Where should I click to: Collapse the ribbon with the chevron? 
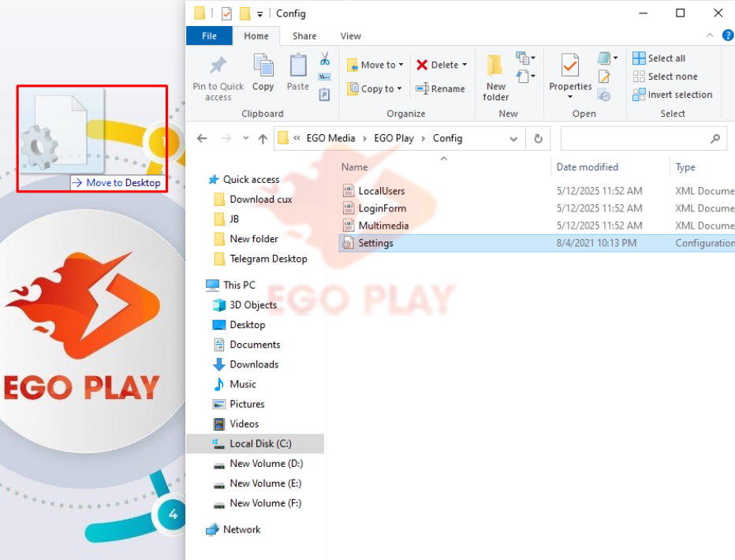click(710, 35)
